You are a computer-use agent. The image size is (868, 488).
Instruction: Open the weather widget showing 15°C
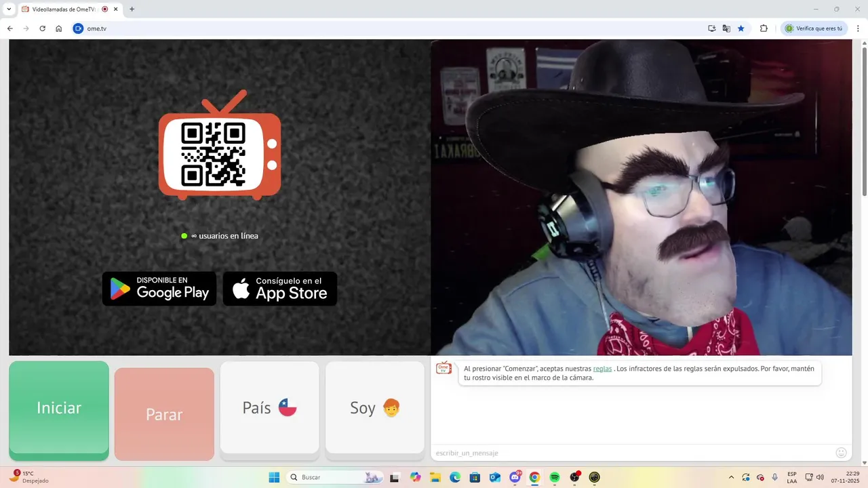click(x=28, y=477)
